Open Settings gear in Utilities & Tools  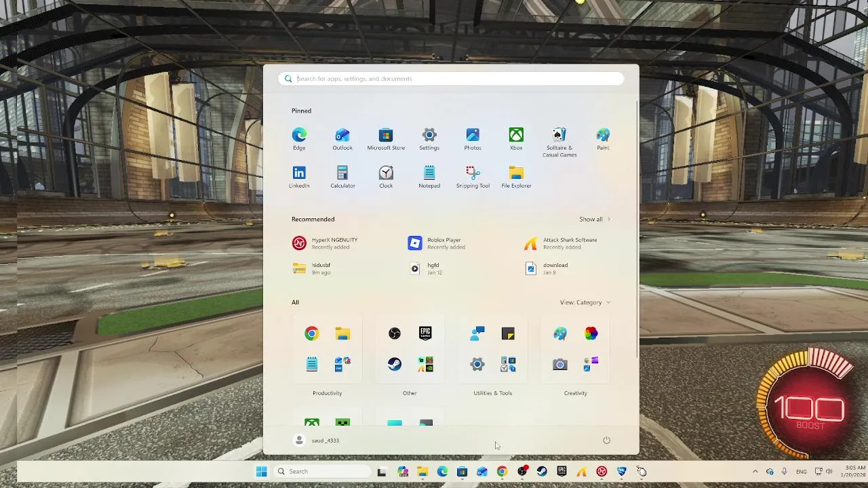pos(477,365)
